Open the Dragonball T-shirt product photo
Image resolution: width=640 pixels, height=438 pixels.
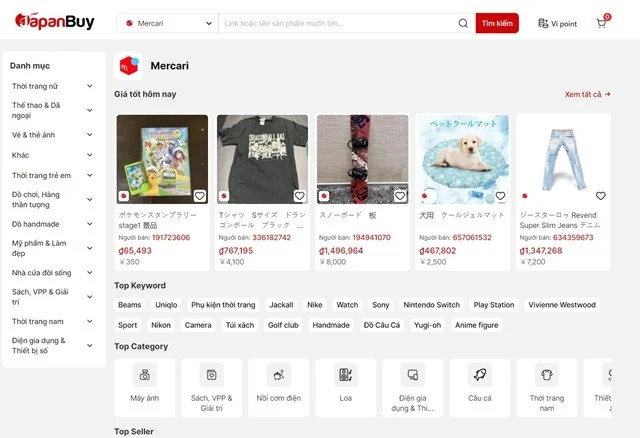(262, 159)
